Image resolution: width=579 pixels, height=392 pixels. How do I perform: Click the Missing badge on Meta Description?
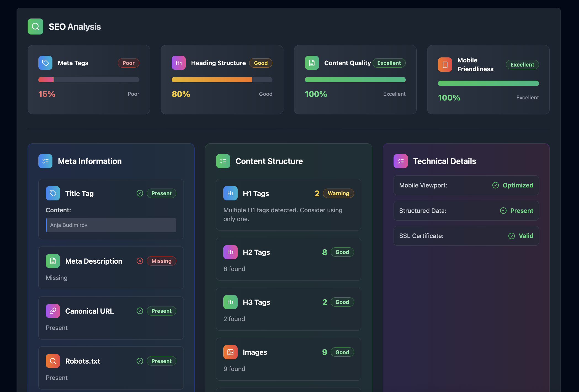tap(161, 261)
